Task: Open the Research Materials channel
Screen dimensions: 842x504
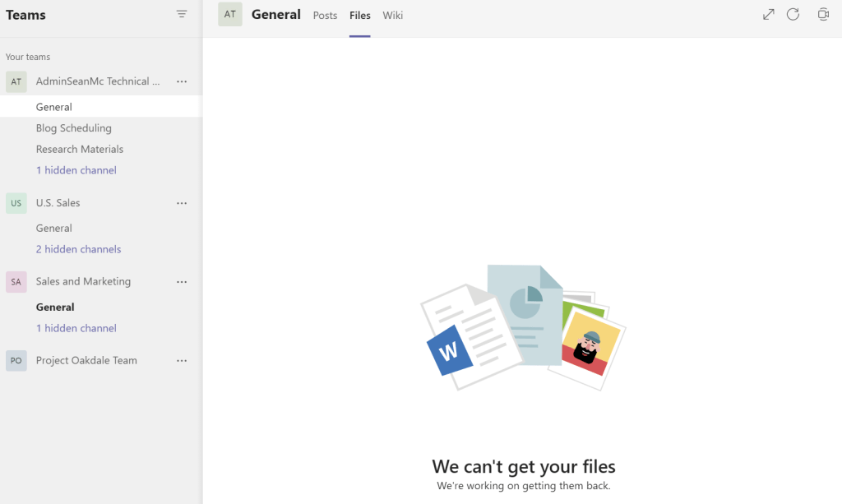Action: pyautogui.click(x=80, y=150)
